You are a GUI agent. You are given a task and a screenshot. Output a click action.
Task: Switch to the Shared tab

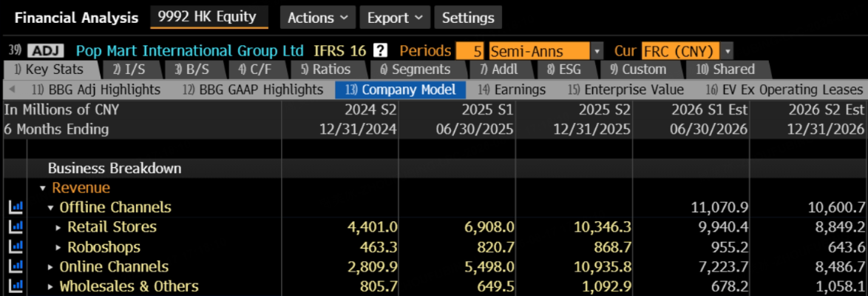point(726,70)
